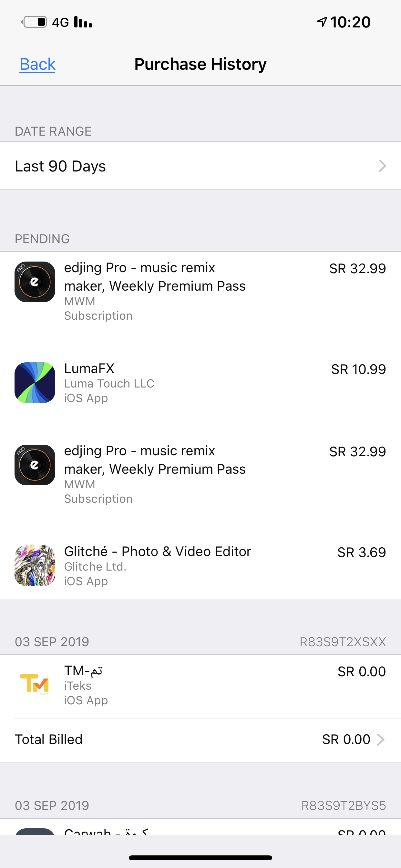
Task: Expand the date range chevron arrow
Action: (x=382, y=166)
